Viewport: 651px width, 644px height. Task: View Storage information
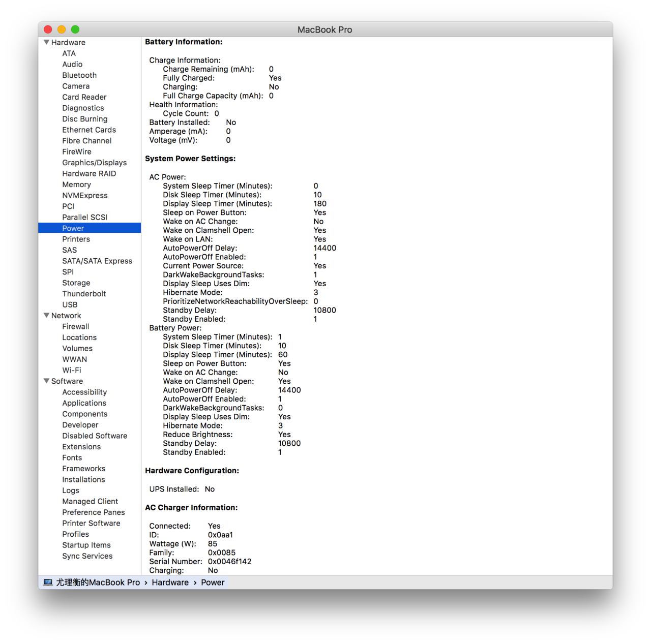point(76,283)
